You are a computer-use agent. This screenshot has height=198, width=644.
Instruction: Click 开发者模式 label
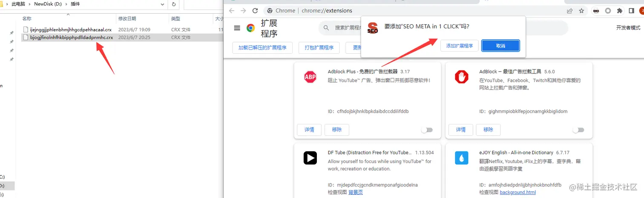click(628, 28)
